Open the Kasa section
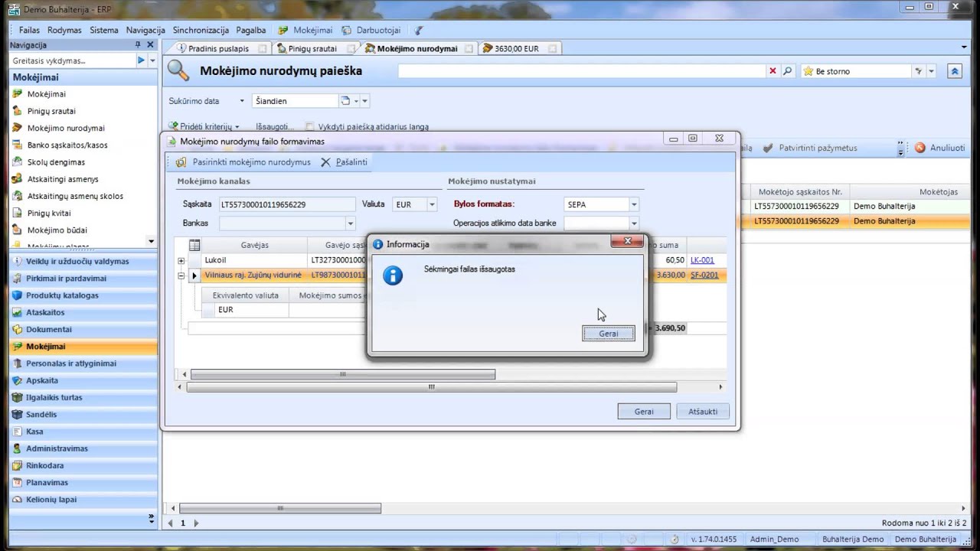 tap(83, 432)
